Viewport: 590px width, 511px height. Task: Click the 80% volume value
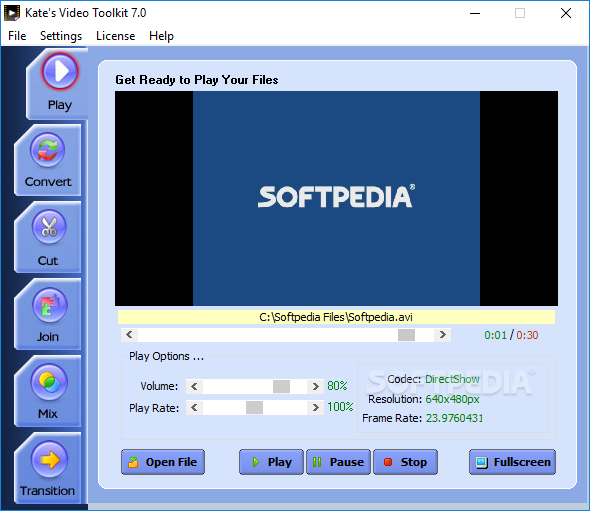coord(337,386)
